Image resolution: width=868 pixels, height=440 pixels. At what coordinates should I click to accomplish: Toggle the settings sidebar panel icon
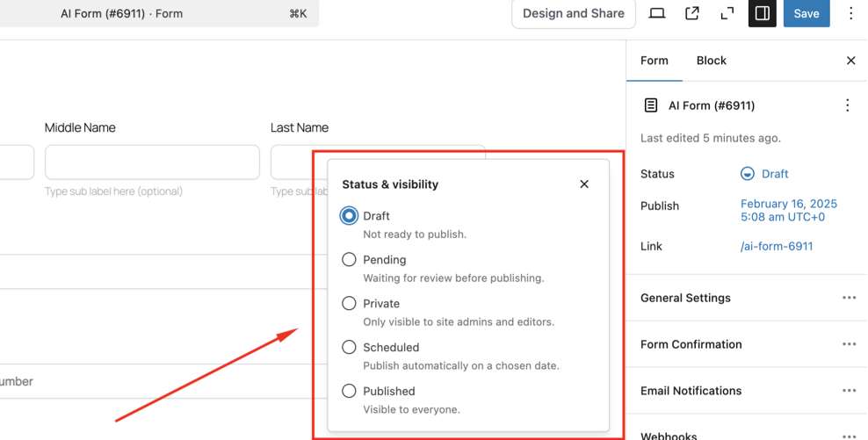tap(763, 13)
